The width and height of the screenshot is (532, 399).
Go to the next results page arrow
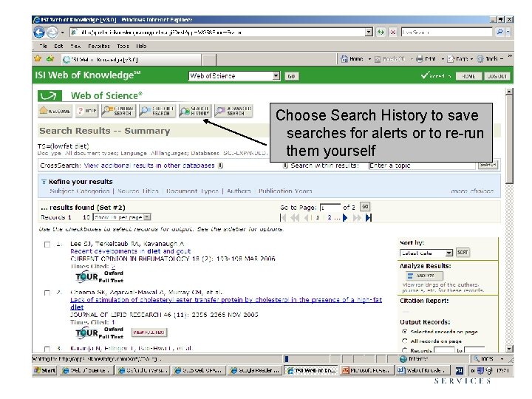345,218
